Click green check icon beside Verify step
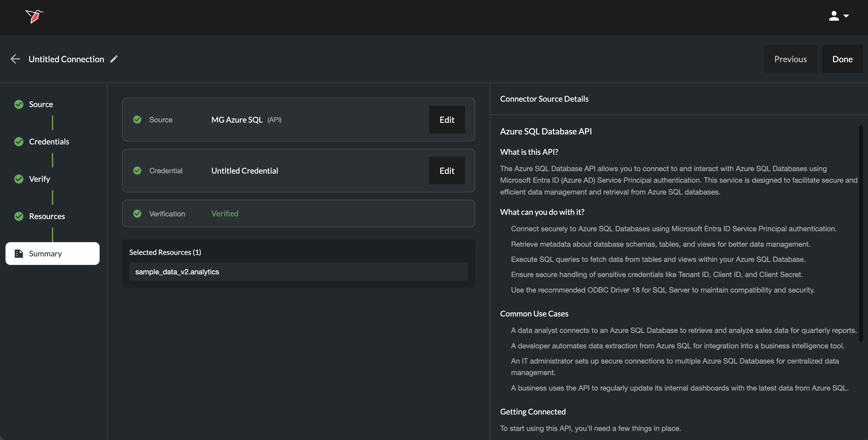Viewport: 868px width, 440px height. point(19,179)
